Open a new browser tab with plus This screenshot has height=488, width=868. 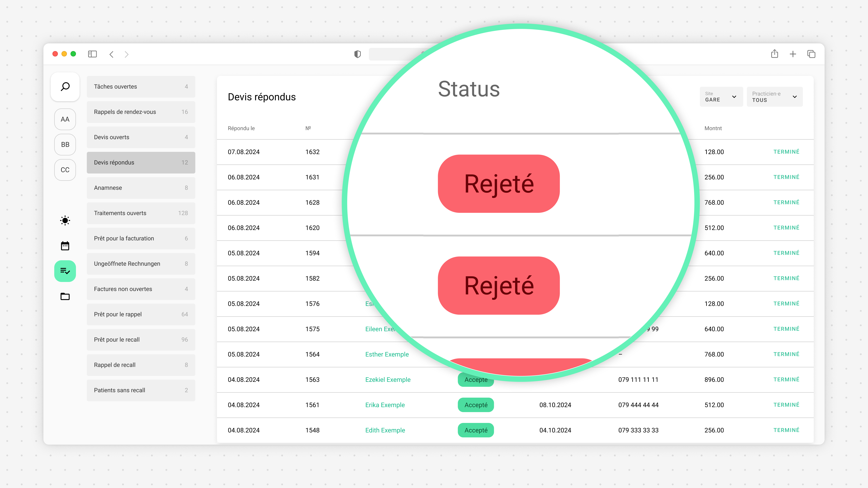coord(793,54)
